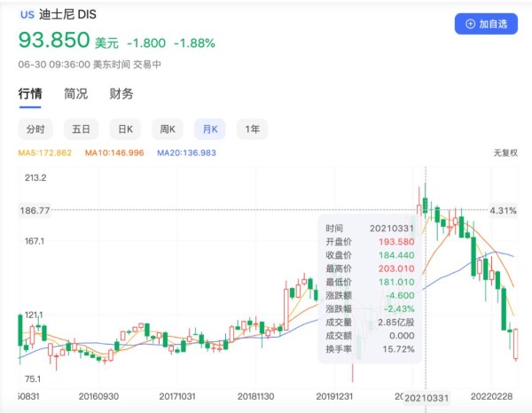Click the x-axis date 20160930
The width and height of the screenshot is (532, 413).
[x=98, y=396]
